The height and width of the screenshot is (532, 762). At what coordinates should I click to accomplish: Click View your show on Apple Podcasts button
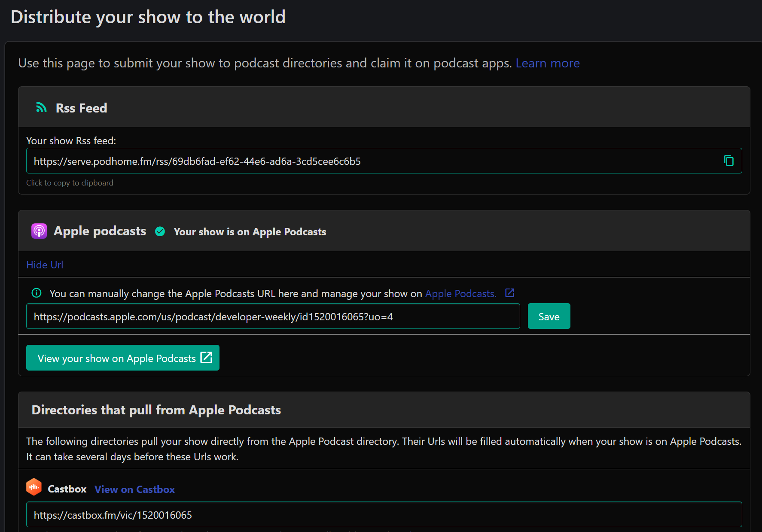click(x=123, y=358)
